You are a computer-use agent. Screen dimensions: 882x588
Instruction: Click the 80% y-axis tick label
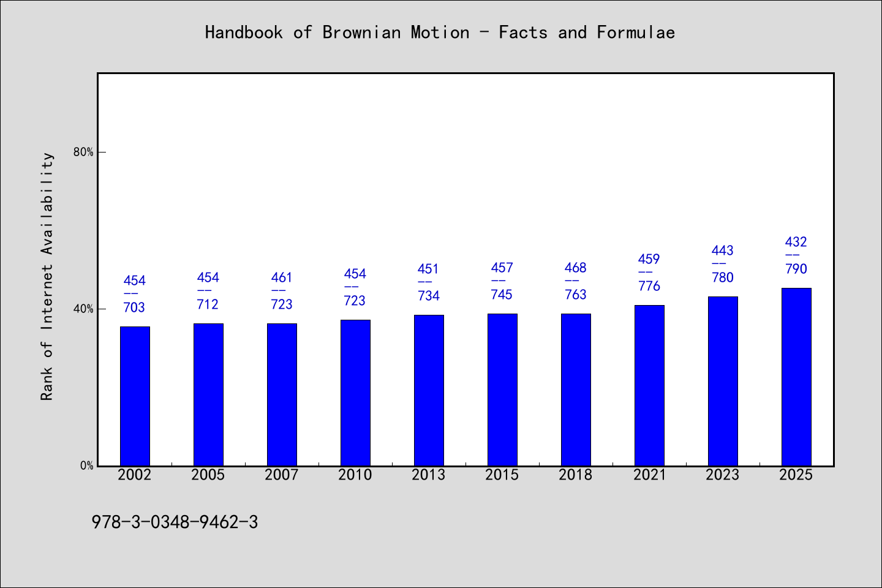(83, 152)
